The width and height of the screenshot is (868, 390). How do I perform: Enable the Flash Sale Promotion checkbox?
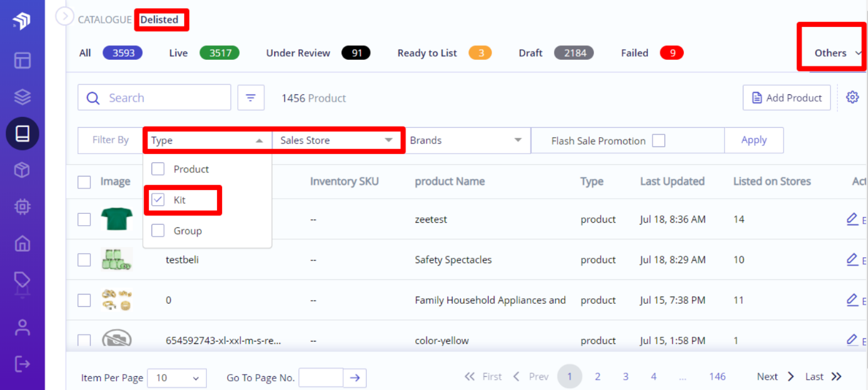pos(659,141)
